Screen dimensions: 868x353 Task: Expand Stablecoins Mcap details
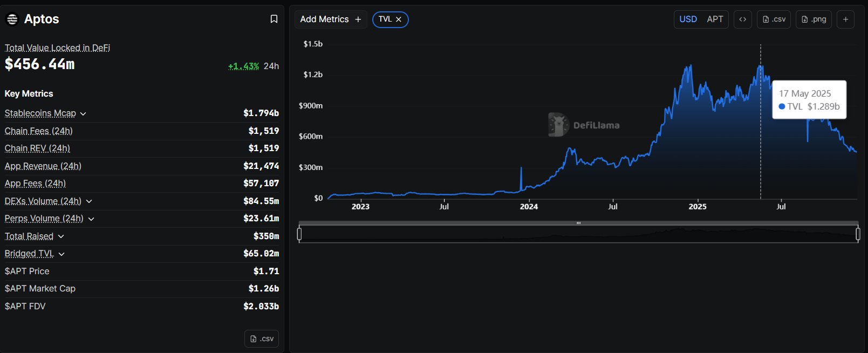[83, 114]
